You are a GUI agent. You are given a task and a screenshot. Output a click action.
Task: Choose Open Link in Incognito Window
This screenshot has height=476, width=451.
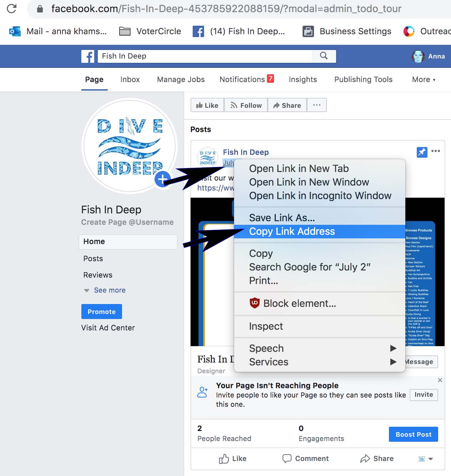(x=319, y=196)
